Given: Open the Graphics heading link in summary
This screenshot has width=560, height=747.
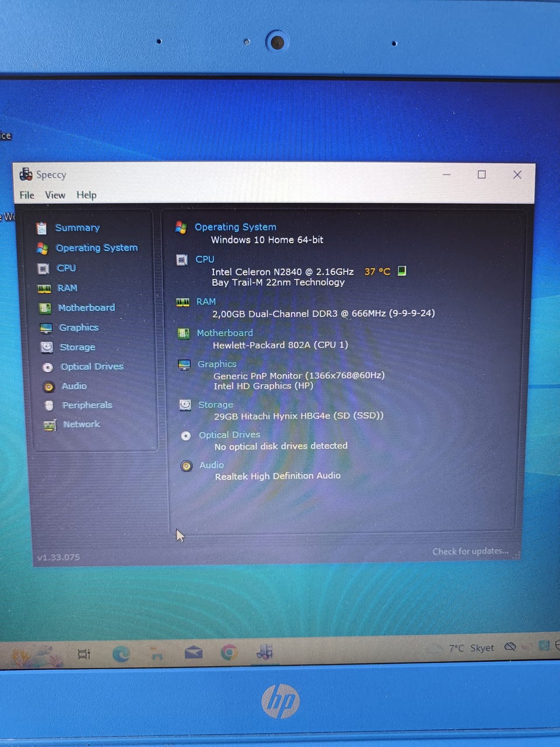Looking at the screenshot, I should [x=217, y=364].
